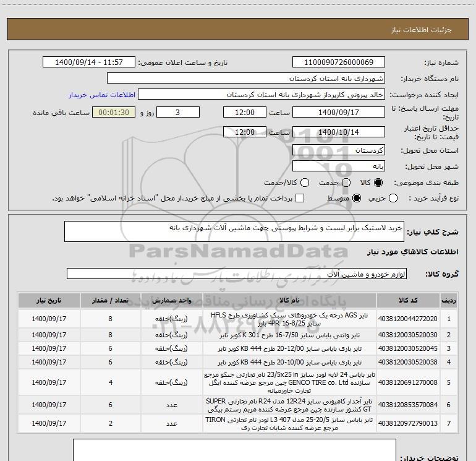The image size is (476, 461).
Task: Click the request creator name field
Action: (261, 95)
